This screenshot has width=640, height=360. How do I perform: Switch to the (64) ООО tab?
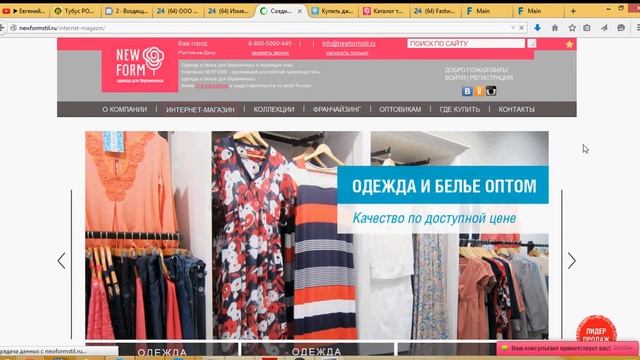178,11
